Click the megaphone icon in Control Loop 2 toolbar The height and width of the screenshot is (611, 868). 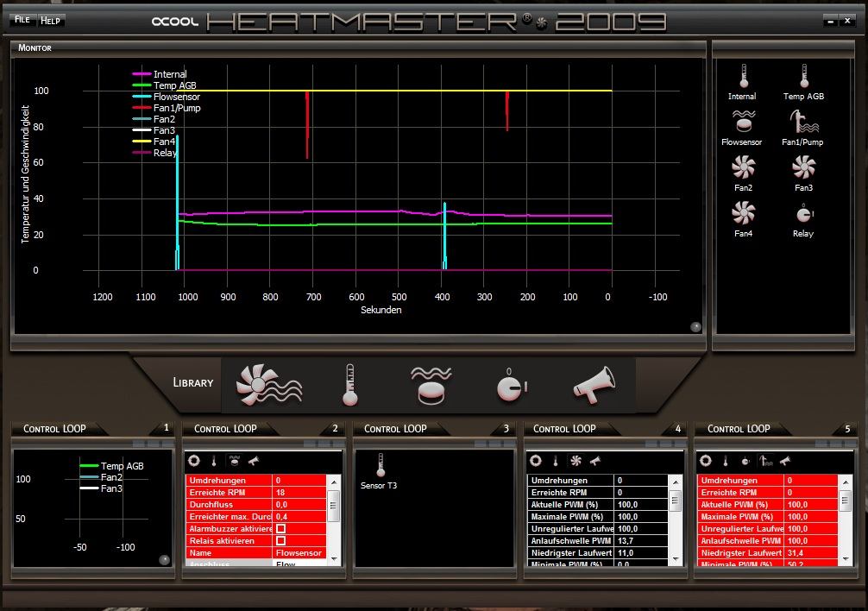pos(254,461)
